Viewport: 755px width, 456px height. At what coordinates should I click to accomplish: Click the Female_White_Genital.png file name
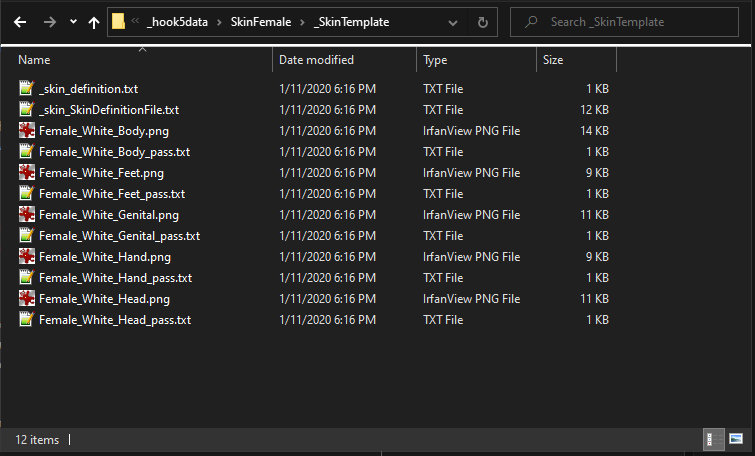point(109,215)
